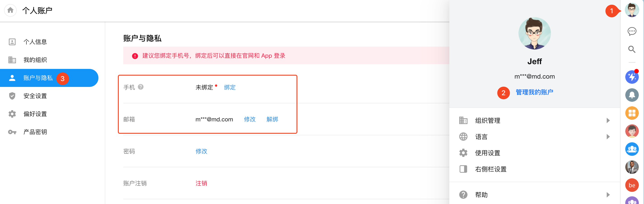
Task: Open the orange app grid icon
Action: pos(632,113)
